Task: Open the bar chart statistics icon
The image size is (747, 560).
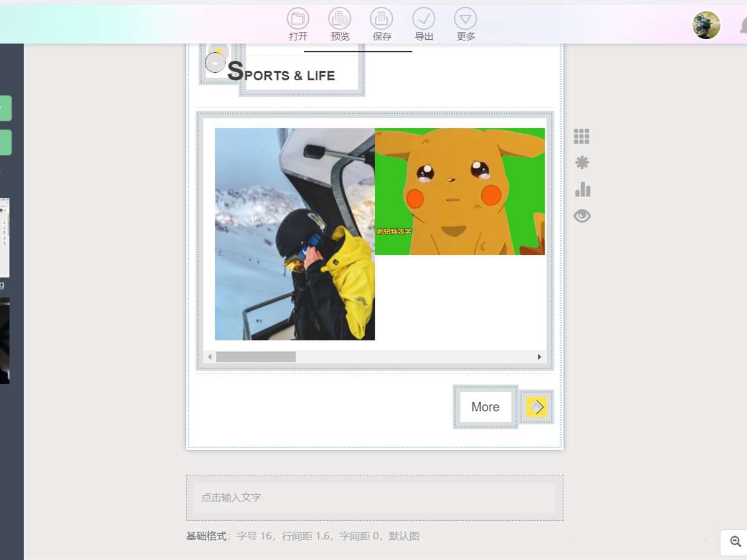Action: pyautogui.click(x=583, y=189)
